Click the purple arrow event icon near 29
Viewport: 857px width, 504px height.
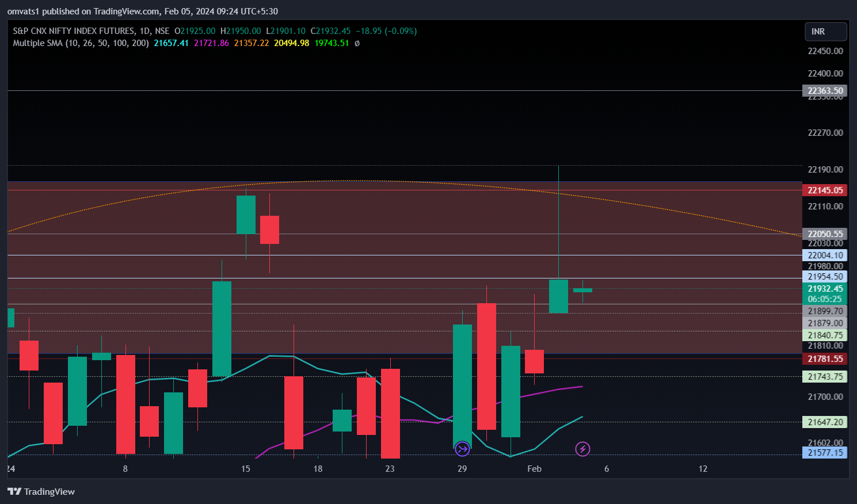click(462, 449)
